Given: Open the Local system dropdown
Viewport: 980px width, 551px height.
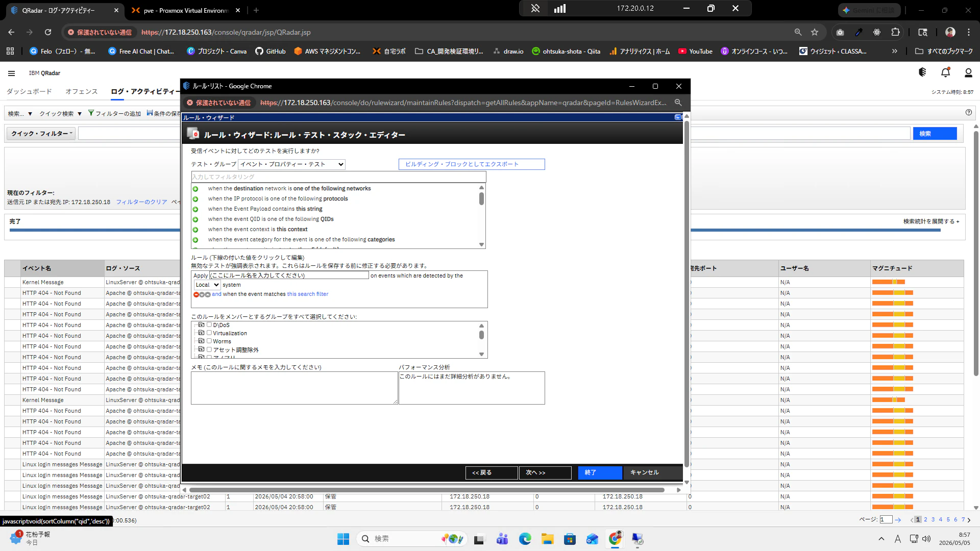Looking at the screenshot, I should (207, 285).
